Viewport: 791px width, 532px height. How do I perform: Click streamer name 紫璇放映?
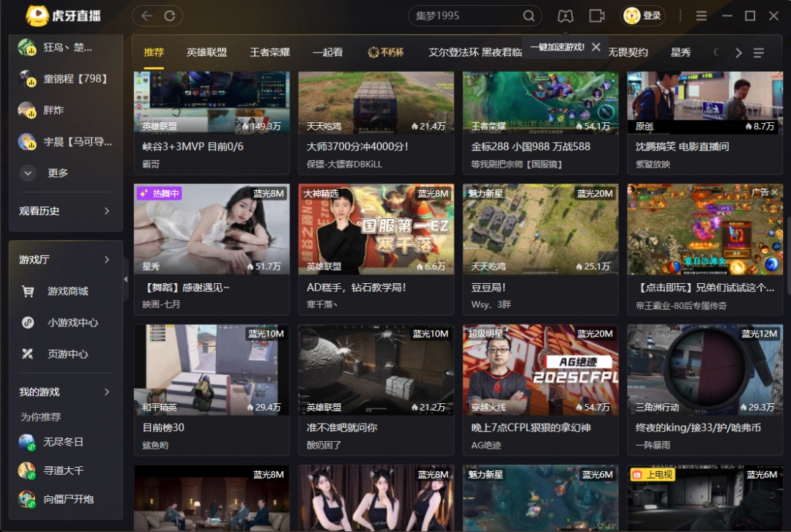653,165
